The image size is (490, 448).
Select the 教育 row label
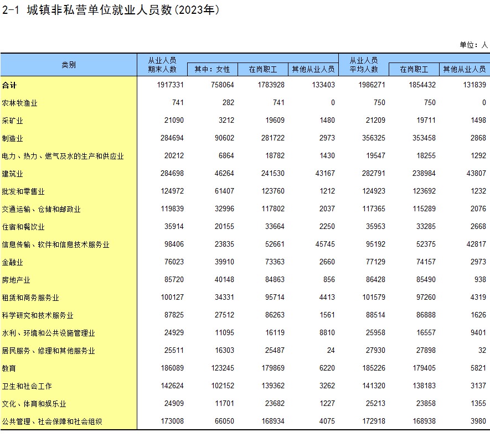point(9,368)
